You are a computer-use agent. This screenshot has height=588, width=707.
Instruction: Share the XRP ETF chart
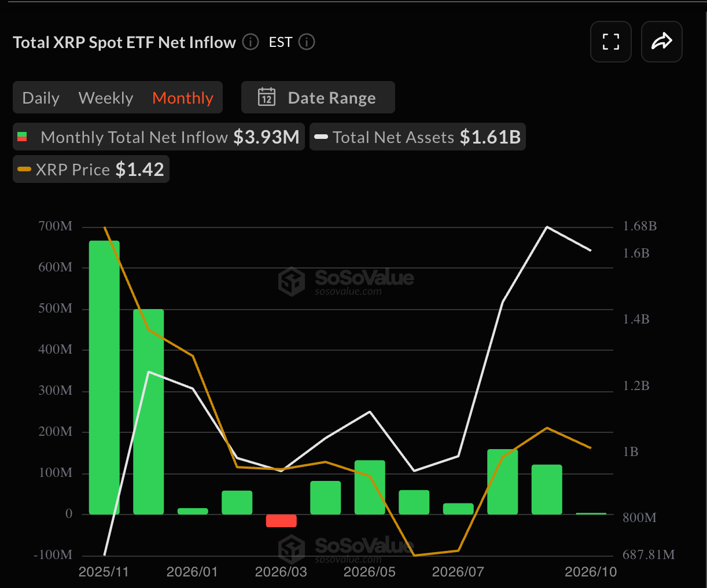pos(661,42)
